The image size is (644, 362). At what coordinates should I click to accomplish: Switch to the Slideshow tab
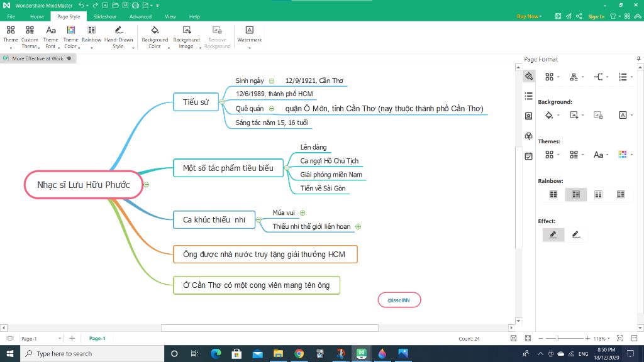[105, 16]
